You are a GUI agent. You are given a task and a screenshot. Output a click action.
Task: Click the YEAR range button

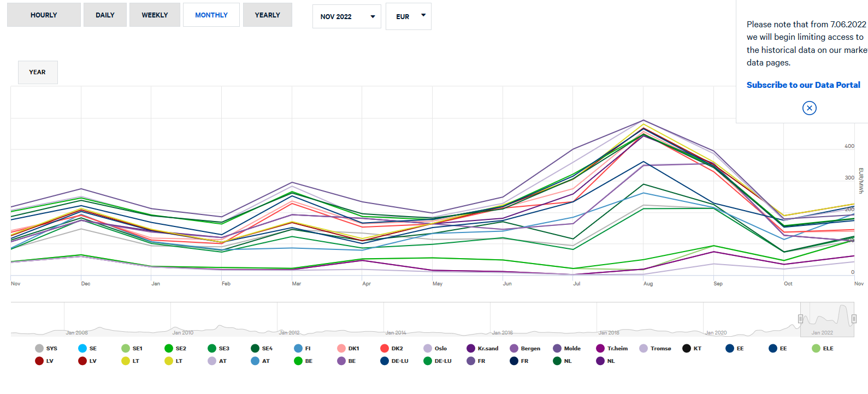(38, 72)
